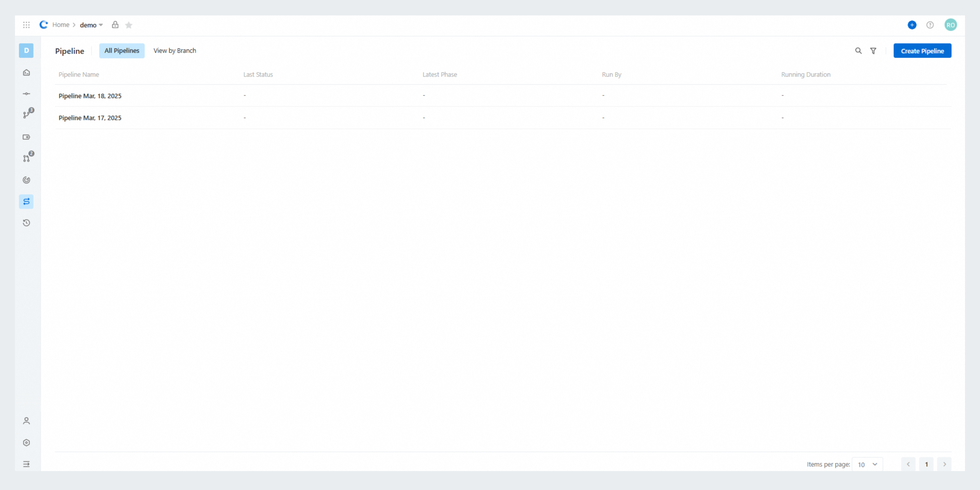
Task: Open the history view in the sidebar
Action: coord(26,223)
